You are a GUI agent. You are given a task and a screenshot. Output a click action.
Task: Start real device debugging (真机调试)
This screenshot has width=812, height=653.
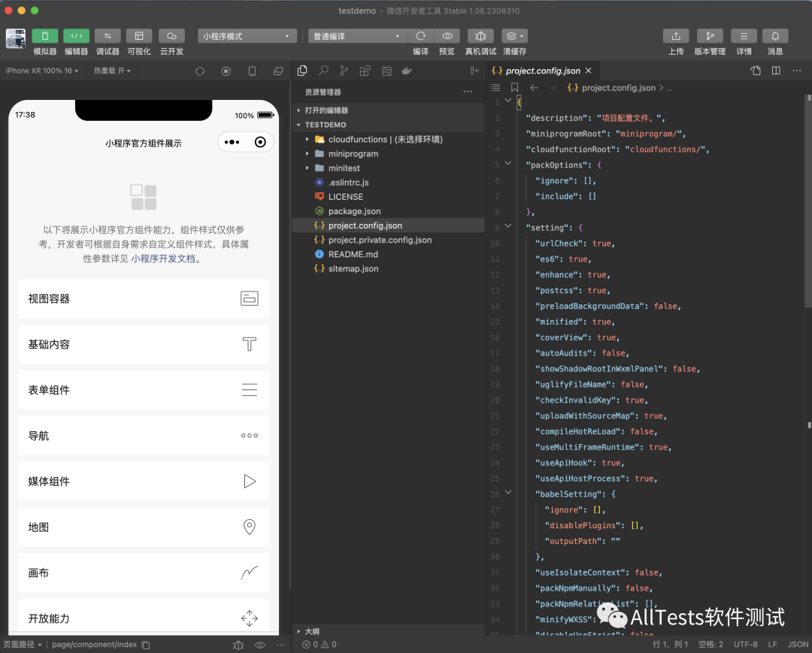click(480, 36)
